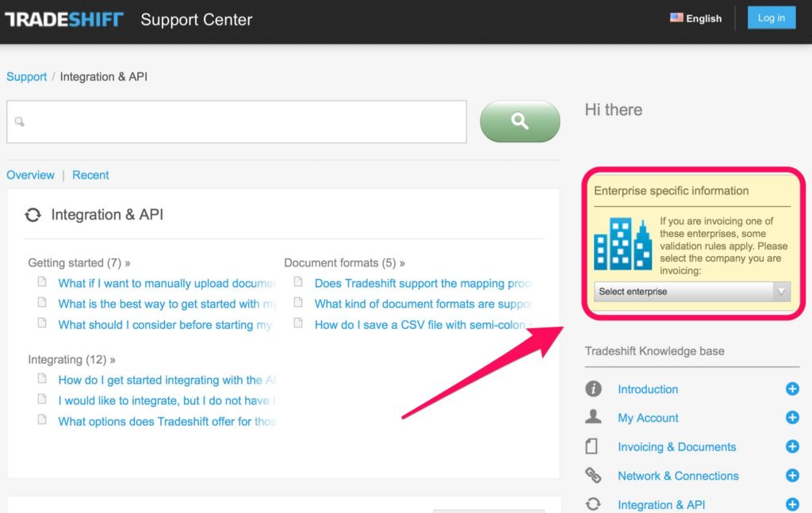The width and height of the screenshot is (812, 513).
Task: Click the Invoicing & Documents page icon
Action: (592, 447)
